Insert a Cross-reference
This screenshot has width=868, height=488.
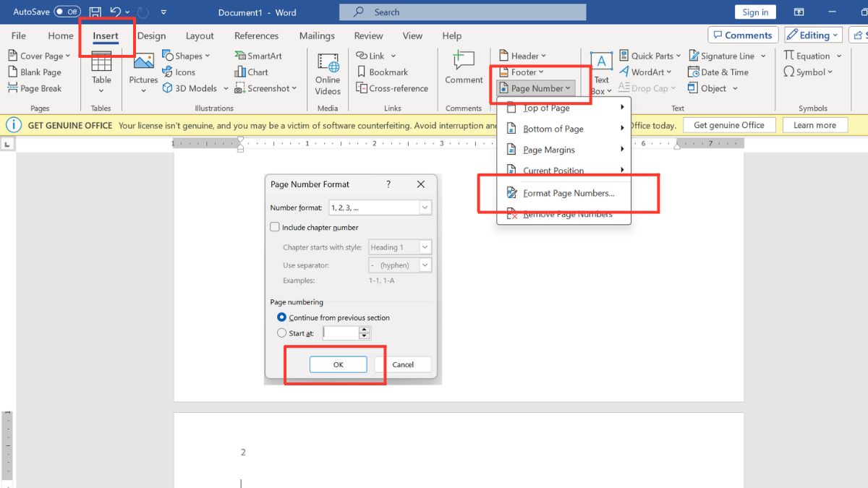392,88
